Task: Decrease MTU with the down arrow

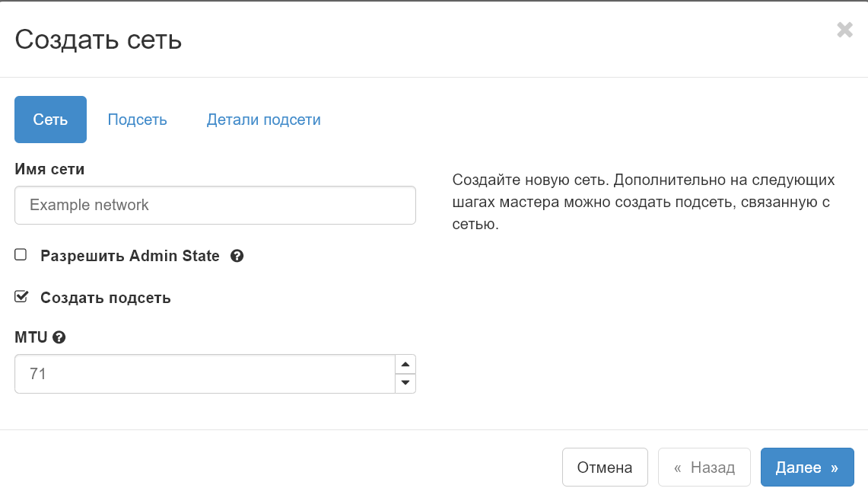Action: click(405, 383)
